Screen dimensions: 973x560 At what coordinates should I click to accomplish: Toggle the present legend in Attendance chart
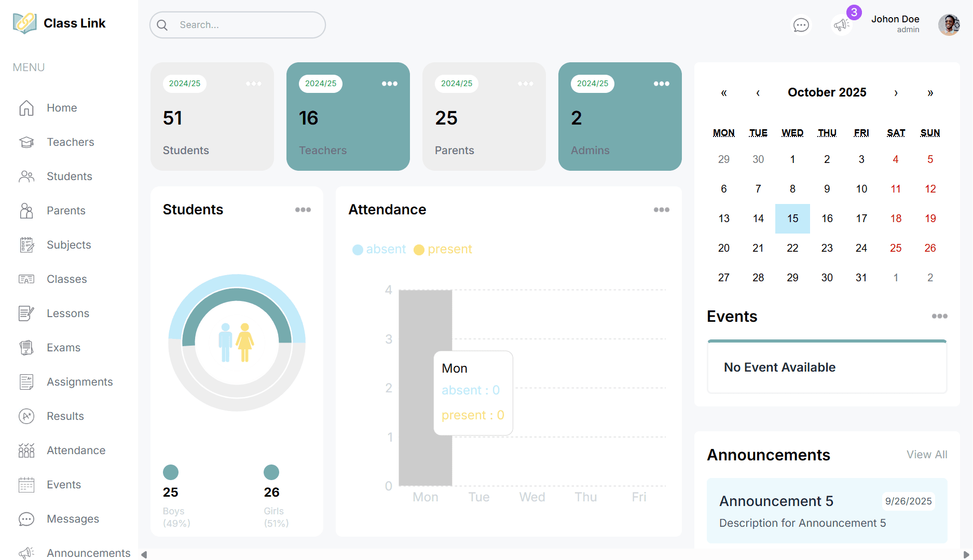443,249
